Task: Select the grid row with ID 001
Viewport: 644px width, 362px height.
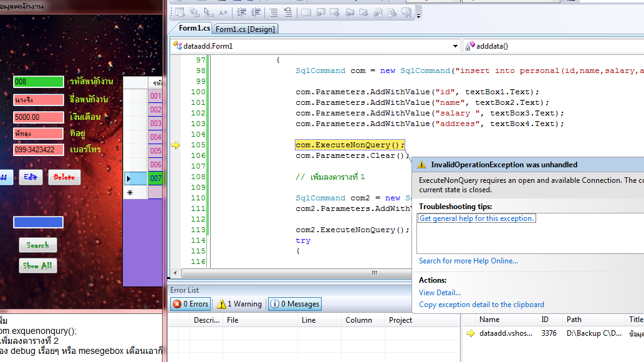Action: [x=155, y=96]
